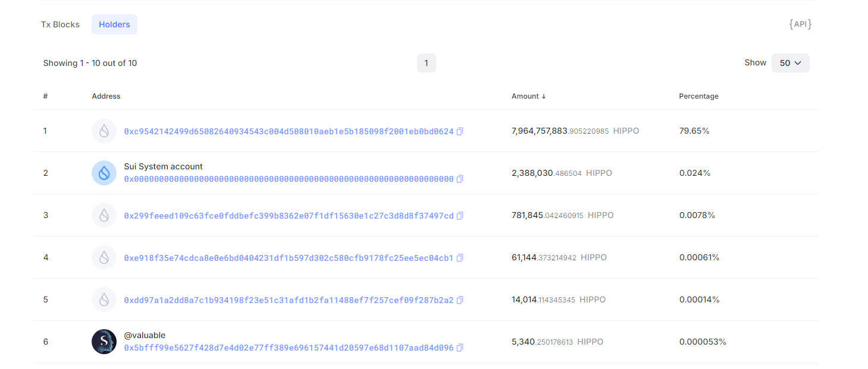Select the Holders tab

[114, 24]
